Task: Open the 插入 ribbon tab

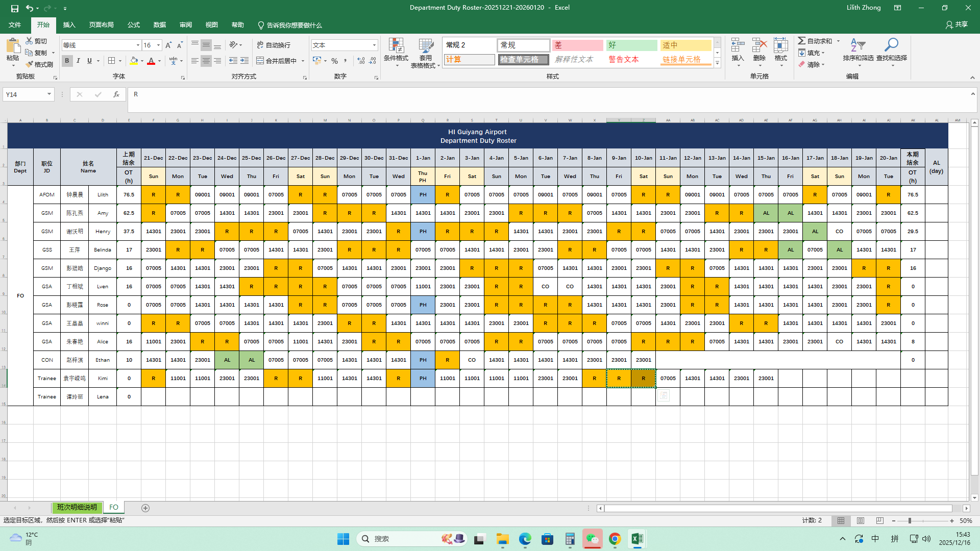Action: click(69, 25)
